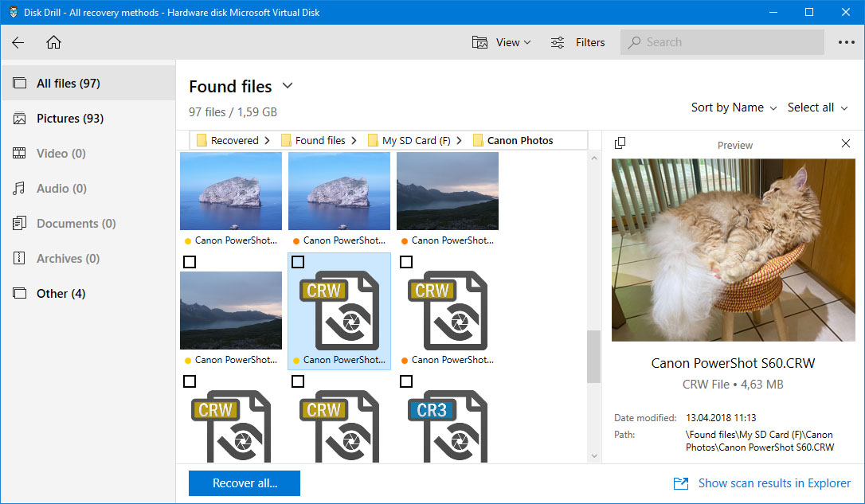Tick checkbox above bottom-left CRW file
Image resolution: width=865 pixels, height=504 pixels.
[x=190, y=381]
